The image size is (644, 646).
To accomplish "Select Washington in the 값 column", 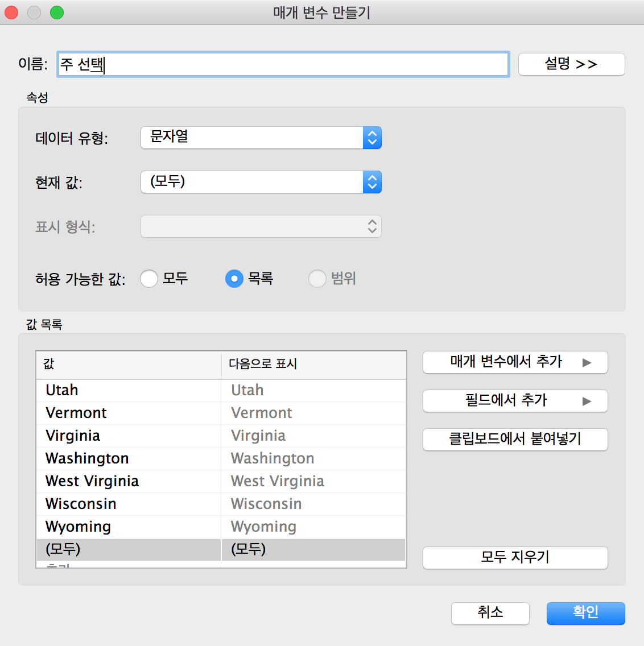I will coord(129,458).
